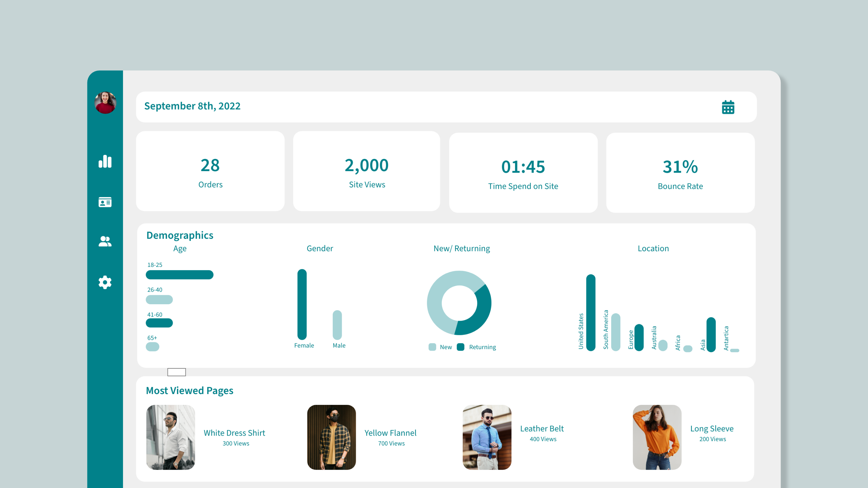This screenshot has width=868, height=488.
Task: Click the ID card sidebar icon
Action: (x=105, y=202)
